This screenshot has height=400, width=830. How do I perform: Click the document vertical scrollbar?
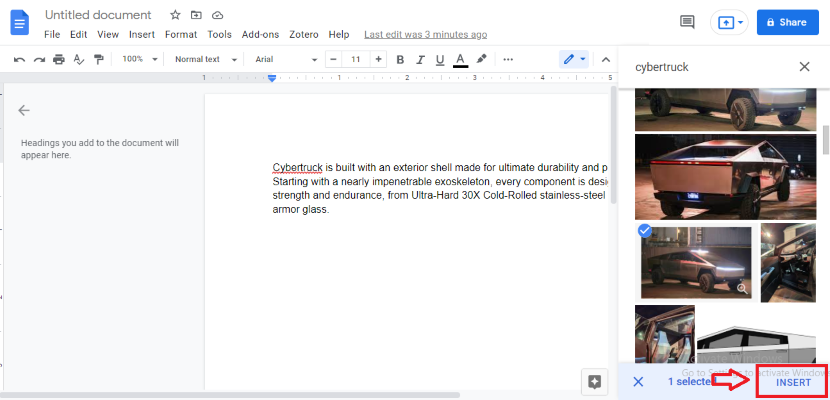pyautogui.click(x=613, y=144)
